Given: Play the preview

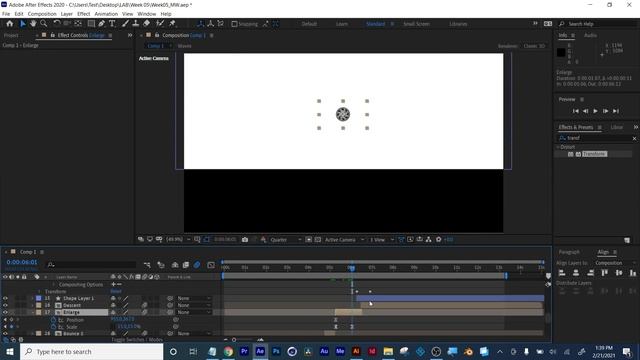Looking at the screenshot, I should pyautogui.click(x=596, y=111).
